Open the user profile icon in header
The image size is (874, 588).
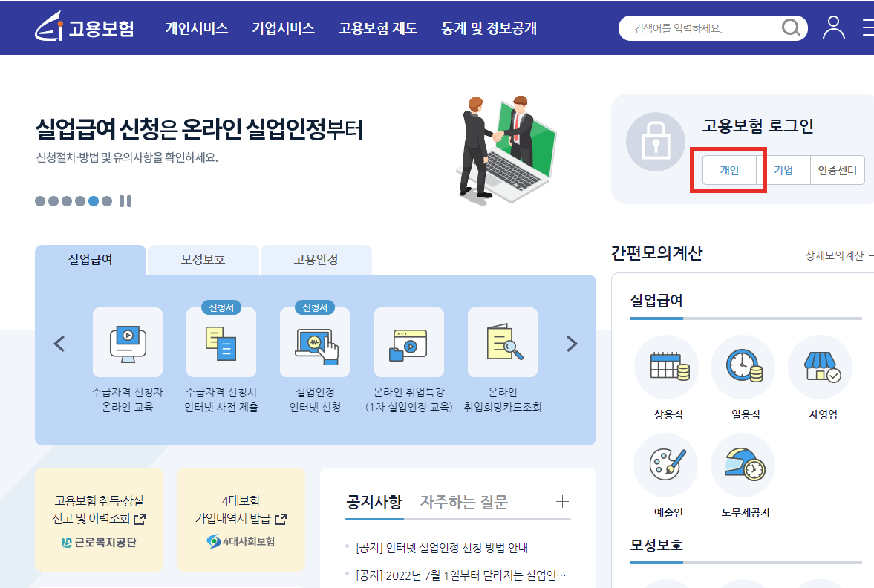click(833, 27)
